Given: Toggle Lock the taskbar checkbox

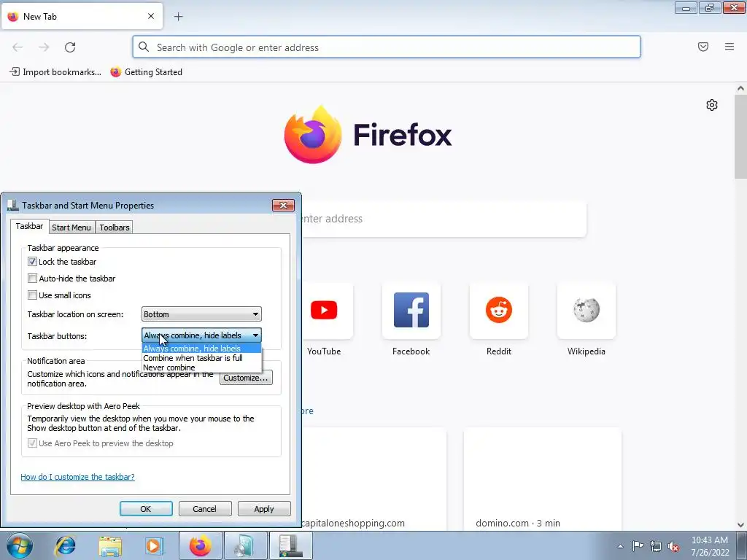Looking at the screenshot, I should 32,262.
